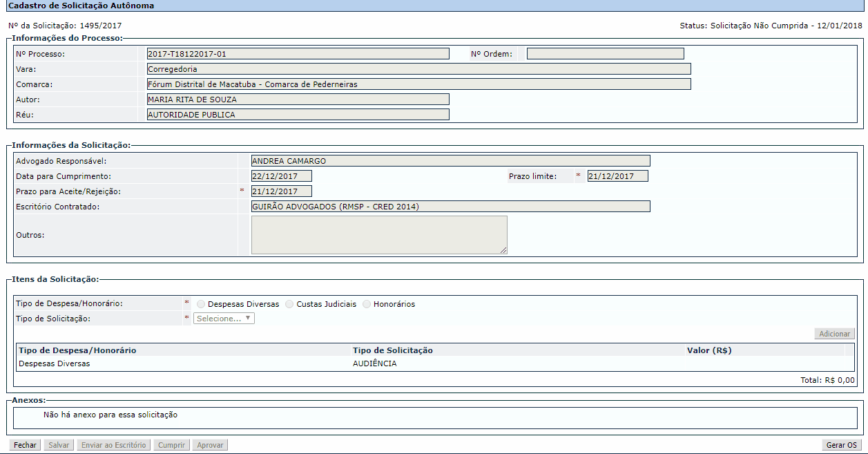This screenshot has height=454, width=868.
Task: Click the Aprovar button
Action: click(x=210, y=445)
